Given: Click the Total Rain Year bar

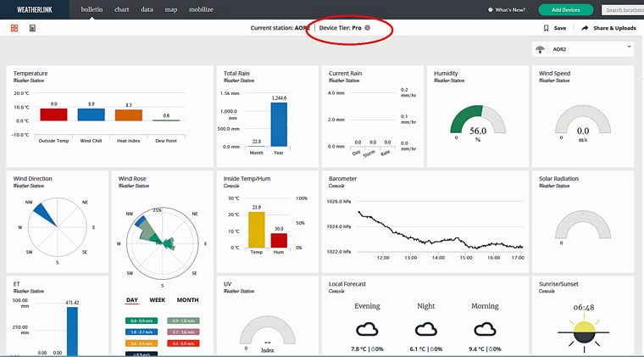Looking at the screenshot, I should 279,125.
